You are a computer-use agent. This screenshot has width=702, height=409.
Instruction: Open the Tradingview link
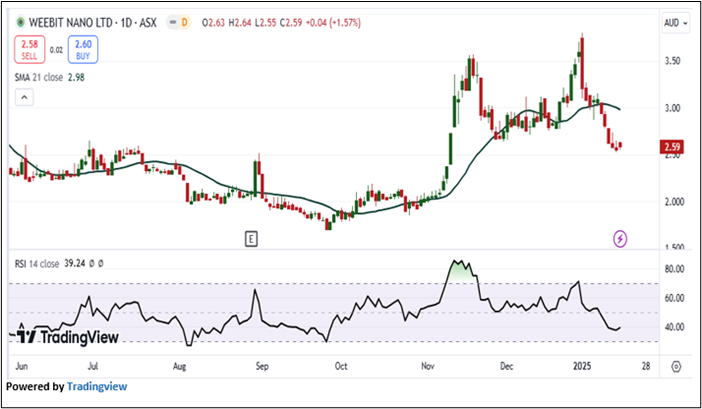tap(97, 387)
